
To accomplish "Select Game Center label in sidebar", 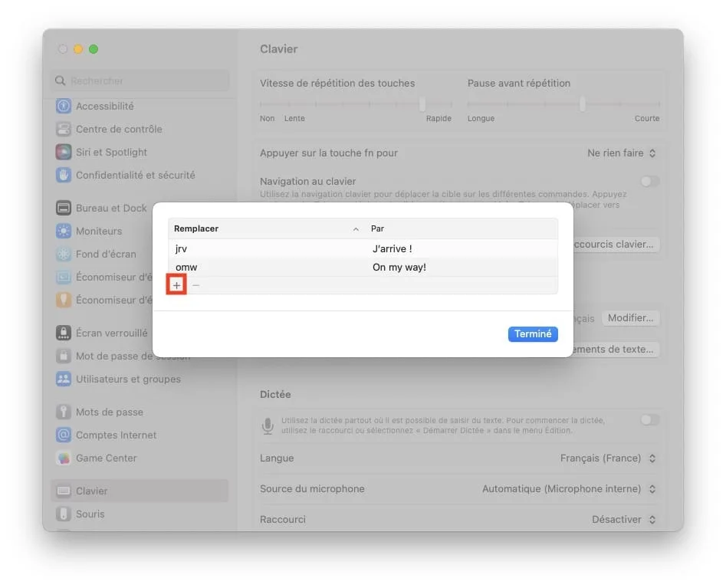I will click(106, 458).
